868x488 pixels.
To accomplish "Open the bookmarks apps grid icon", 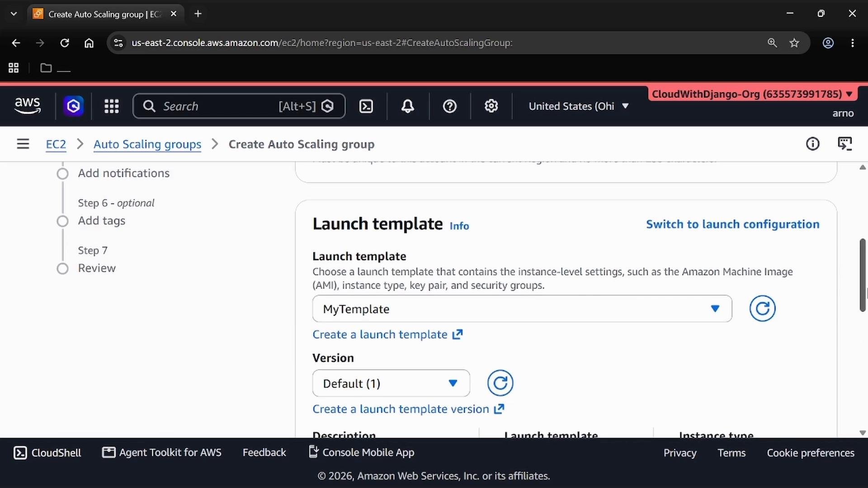I will point(14,68).
